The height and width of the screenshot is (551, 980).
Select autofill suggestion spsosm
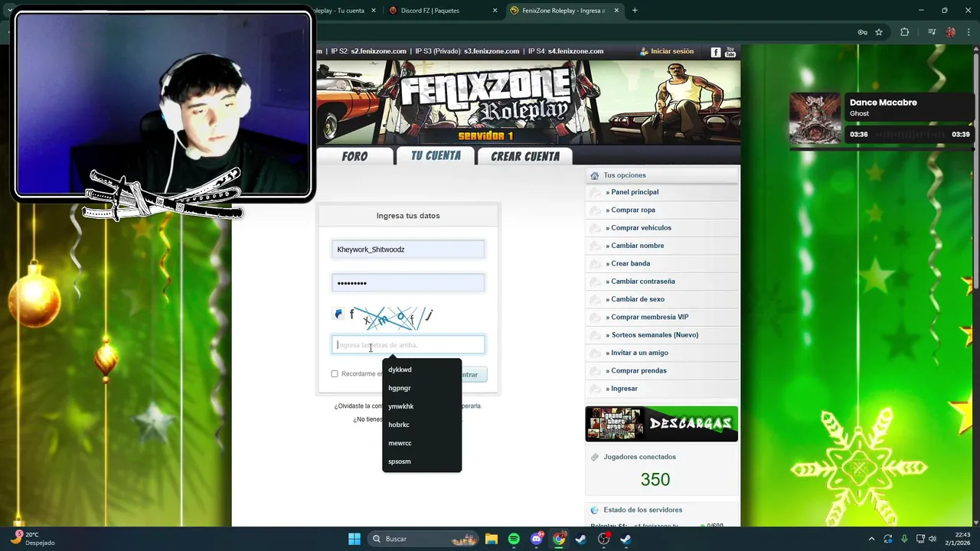422,461
